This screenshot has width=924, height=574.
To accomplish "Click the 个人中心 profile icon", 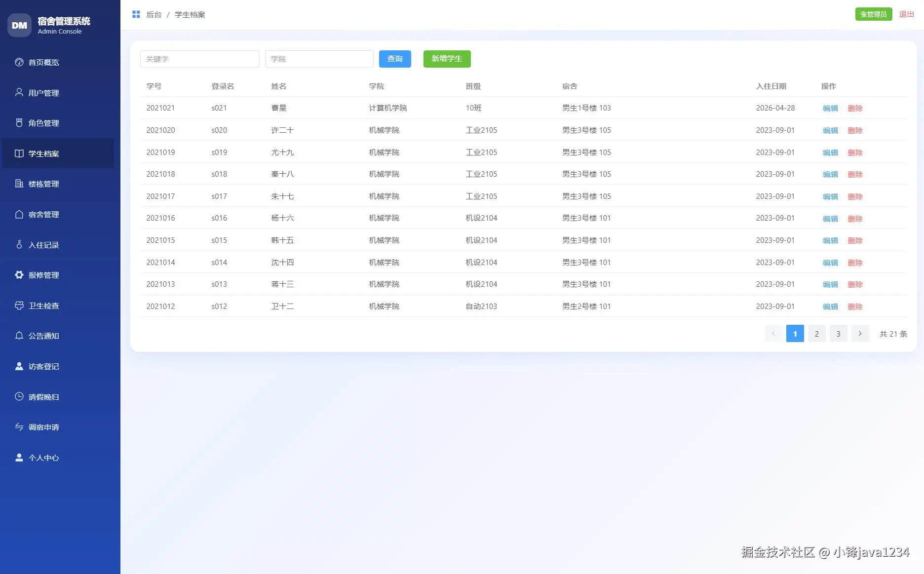I will point(19,458).
